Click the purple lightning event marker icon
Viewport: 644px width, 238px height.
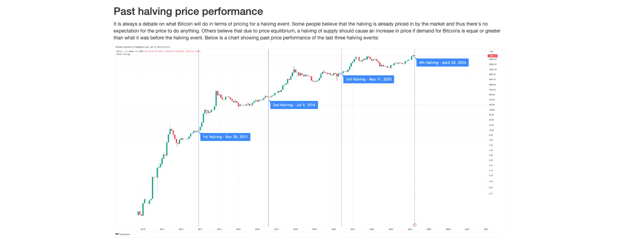tap(415, 225)
